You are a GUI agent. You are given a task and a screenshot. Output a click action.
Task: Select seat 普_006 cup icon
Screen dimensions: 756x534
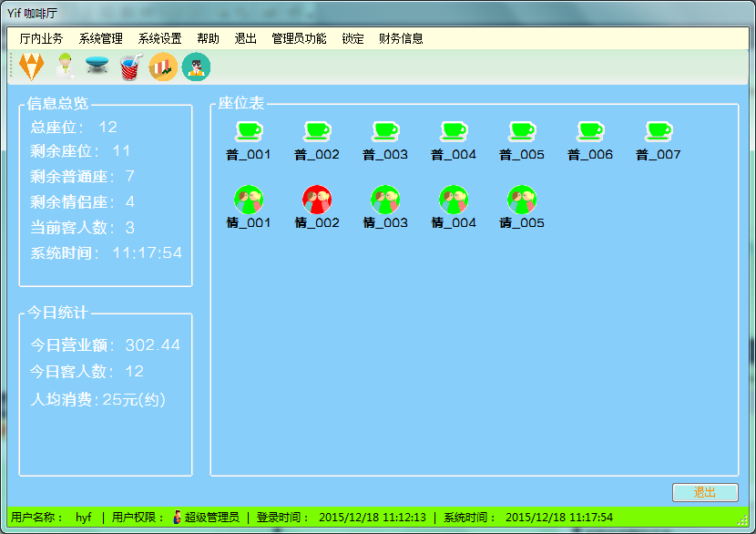[x=590, y=130]
